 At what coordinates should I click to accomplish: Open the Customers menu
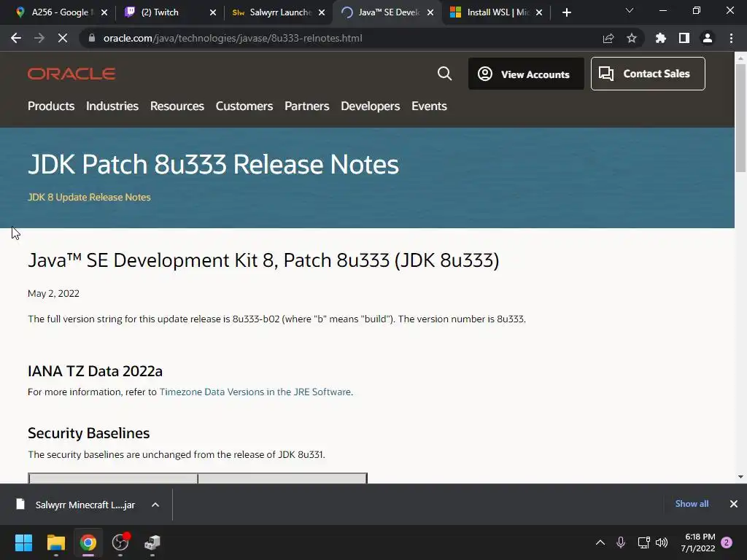coord(244,106)
